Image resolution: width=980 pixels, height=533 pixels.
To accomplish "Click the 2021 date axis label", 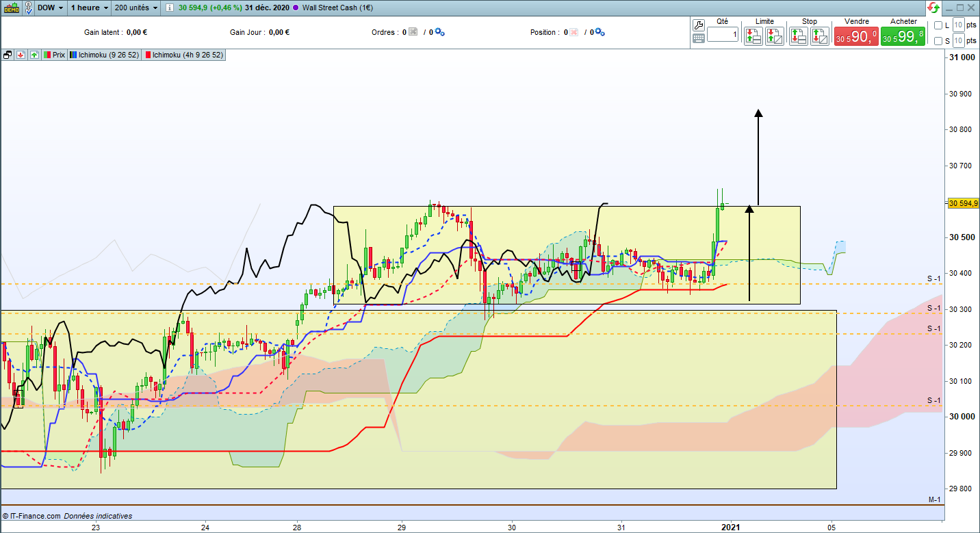I will [731, 528].
